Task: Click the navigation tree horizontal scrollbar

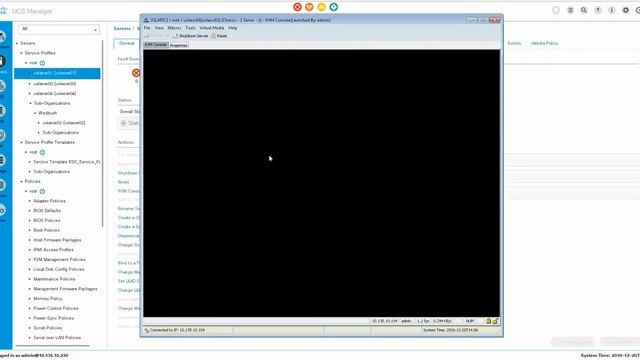Action: pyautogui.click(x=51, y=346)
